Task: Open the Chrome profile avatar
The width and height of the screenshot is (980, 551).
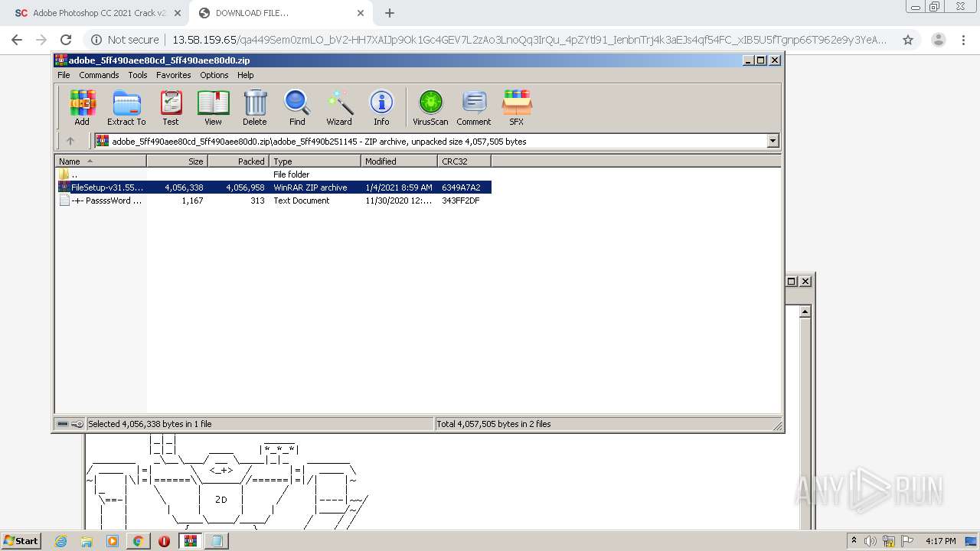Action: [939, 40]
